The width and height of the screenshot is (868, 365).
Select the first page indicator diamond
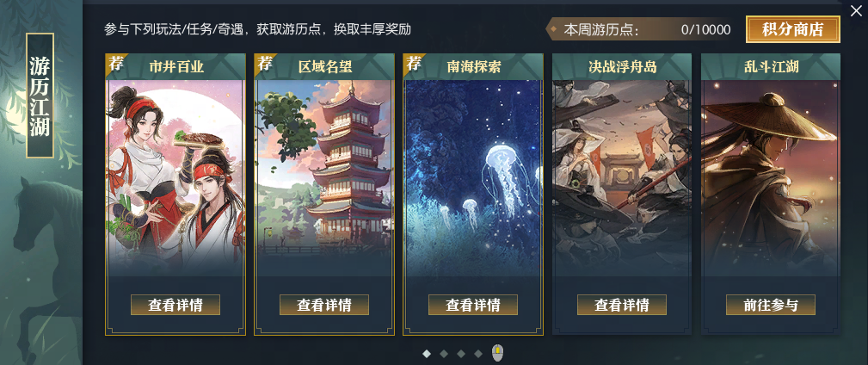(x=426, y=353)
